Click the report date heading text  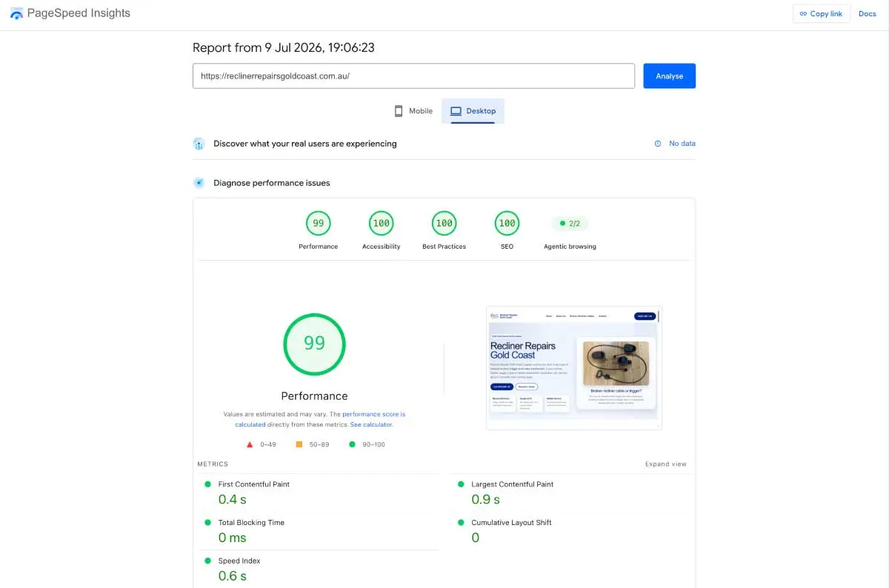tap(283, 47)
